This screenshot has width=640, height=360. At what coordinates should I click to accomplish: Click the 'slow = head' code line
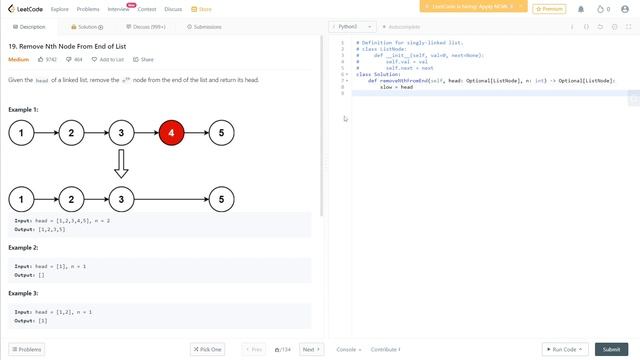pos(396,87)
